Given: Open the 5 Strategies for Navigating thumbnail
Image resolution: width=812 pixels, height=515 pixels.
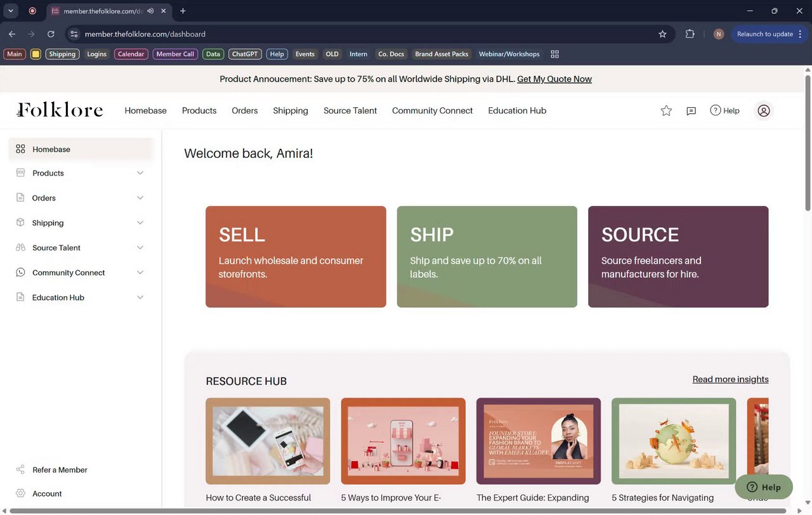Looking at the screenshot, I should click(674, 441).
